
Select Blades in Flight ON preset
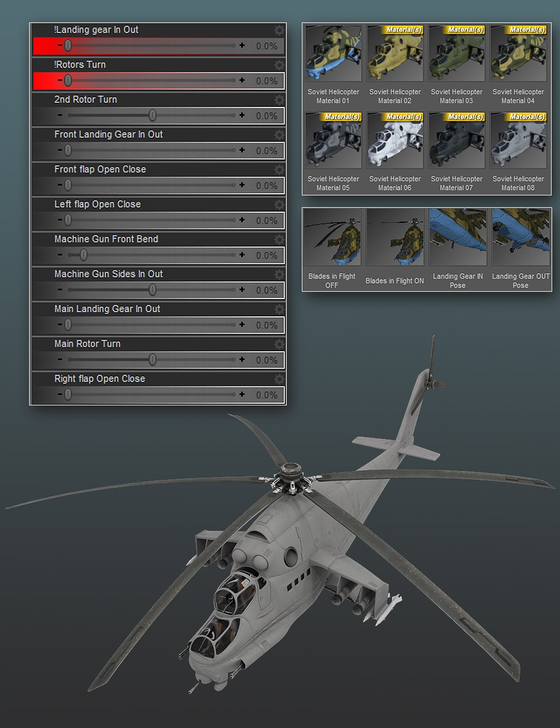pyautogui.click(x=395, y=249)
